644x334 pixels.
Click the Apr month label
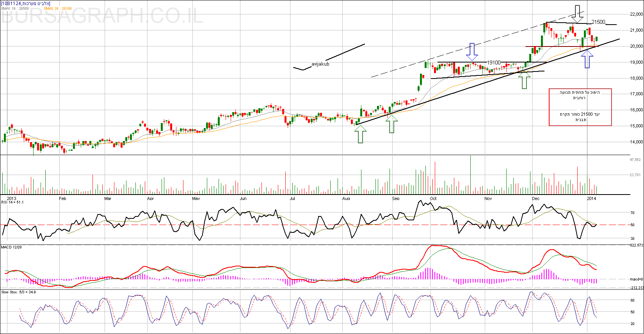(x=150, y=198)
